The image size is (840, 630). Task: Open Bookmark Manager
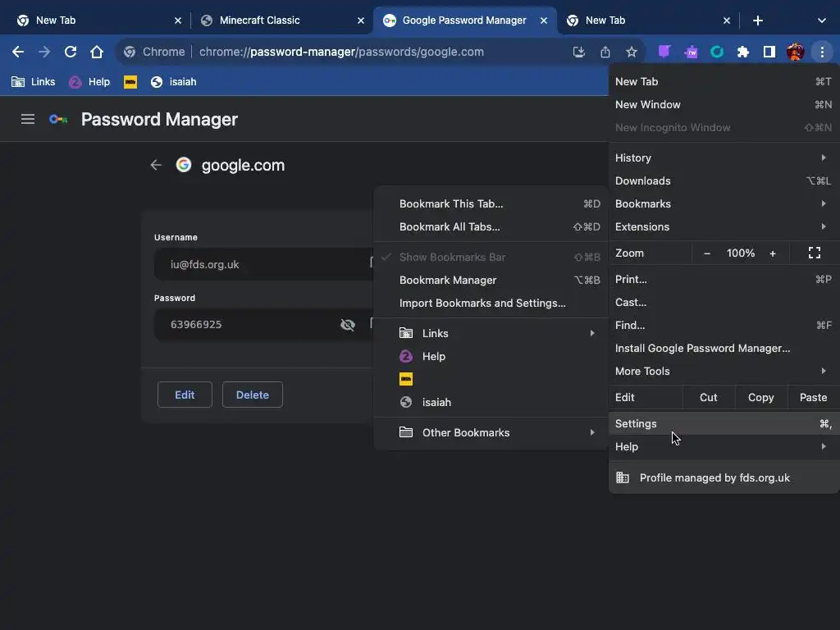point(491,281)
